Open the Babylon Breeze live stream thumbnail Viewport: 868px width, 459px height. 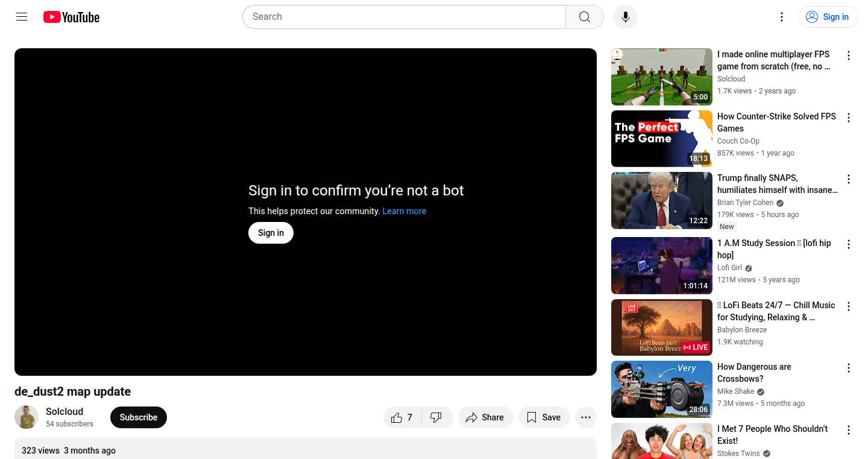(x=662, y=328)
